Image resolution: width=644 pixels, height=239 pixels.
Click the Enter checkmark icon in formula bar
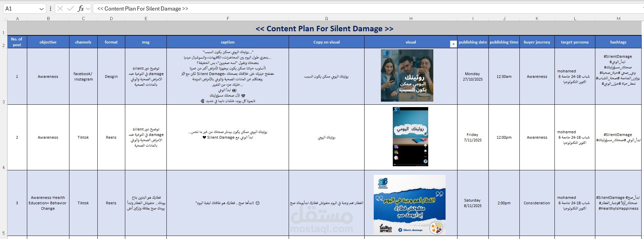tap(70, 8)
